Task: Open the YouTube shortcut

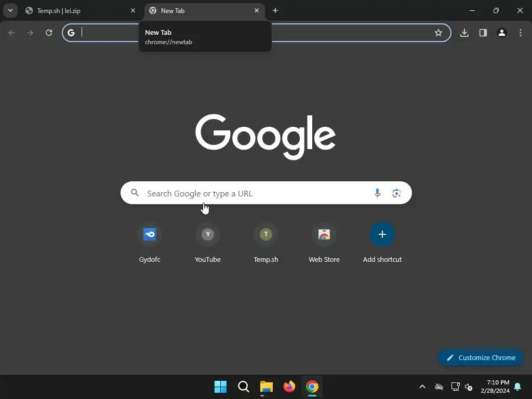Action: pos(208,243)
